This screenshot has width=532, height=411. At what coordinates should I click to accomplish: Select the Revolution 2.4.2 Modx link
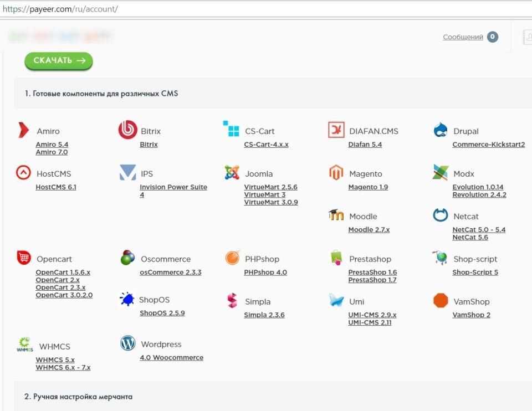[x=479, y=195]
